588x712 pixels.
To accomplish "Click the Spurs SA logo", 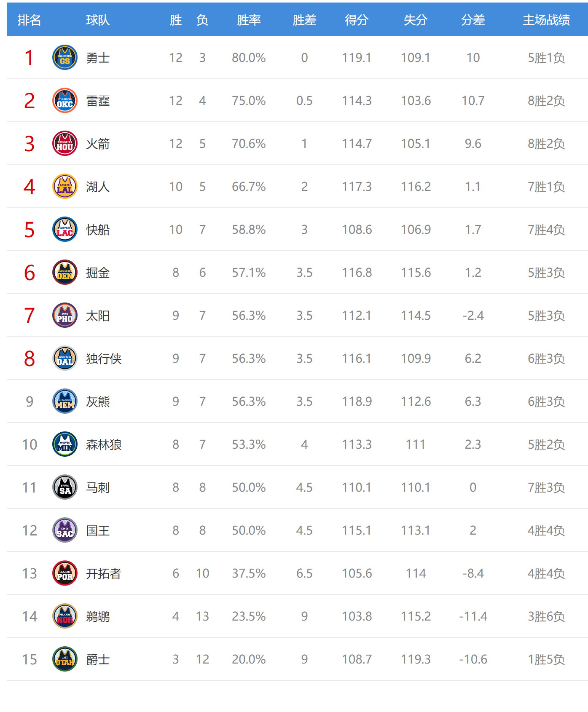I will click(65, 487).
